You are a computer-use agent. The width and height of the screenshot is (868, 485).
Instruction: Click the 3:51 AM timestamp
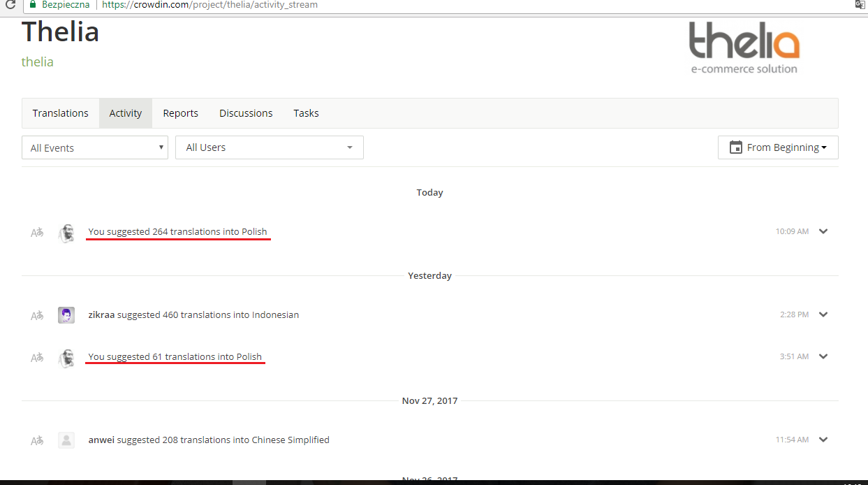(x=795, y=356)
